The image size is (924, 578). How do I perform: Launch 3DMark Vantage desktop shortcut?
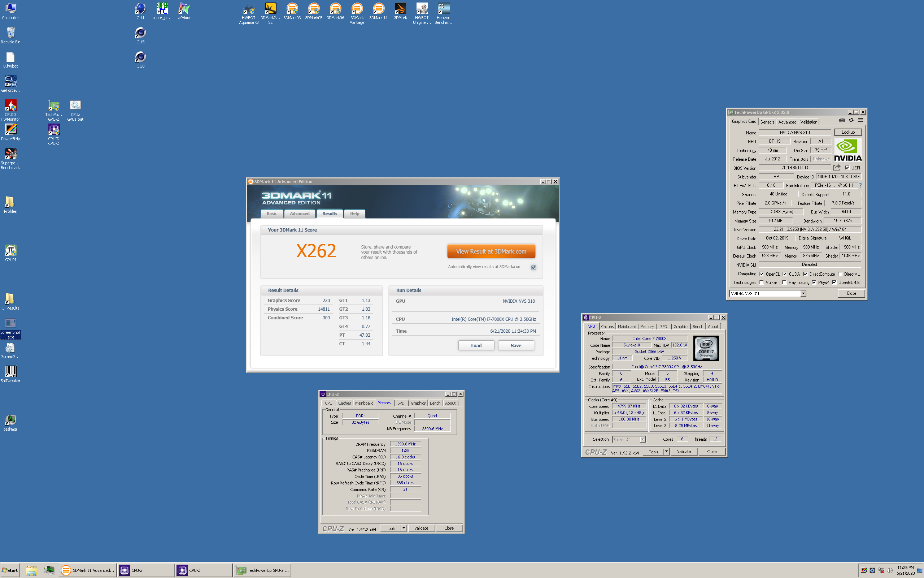click(357, 14)
